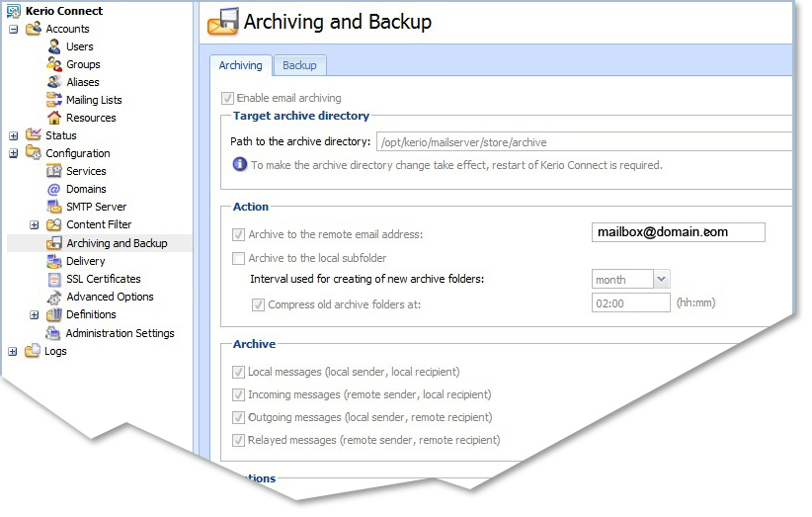This screenshot has height=517, width=812.
Task: Toggle Relayed messages archive checkbox
Action: coord(238,440)
